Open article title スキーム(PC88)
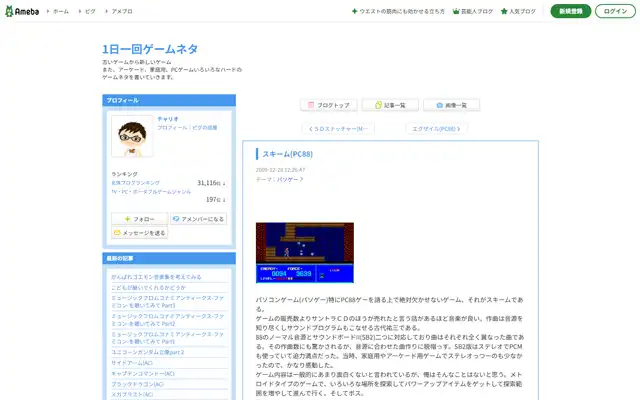640x400 pixels. (287, 154)
